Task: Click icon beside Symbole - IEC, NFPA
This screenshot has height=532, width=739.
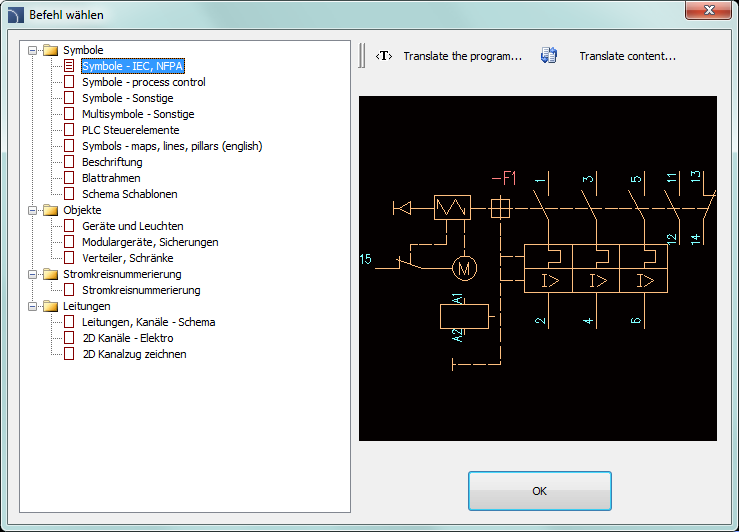Action: [69, 66]
